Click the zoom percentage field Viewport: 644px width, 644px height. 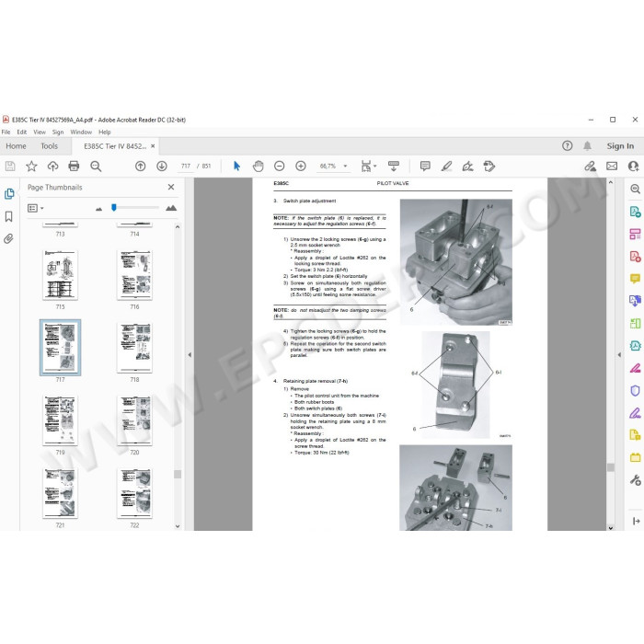tap(328, 167)
